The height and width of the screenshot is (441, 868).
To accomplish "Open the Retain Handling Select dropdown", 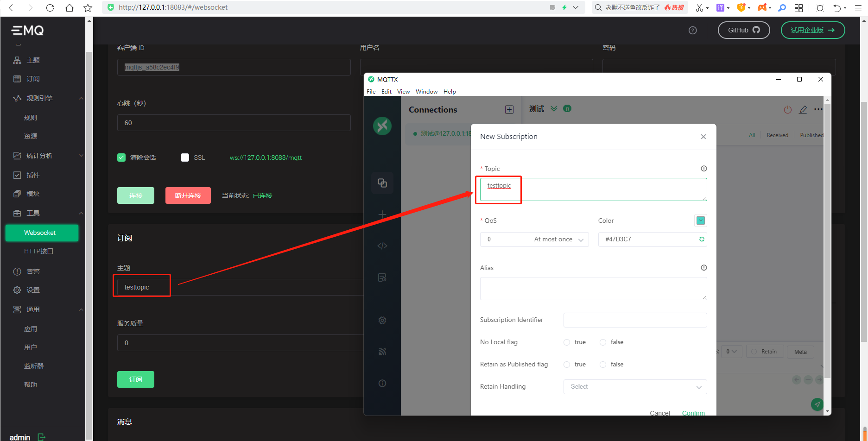I will tap(635, 386).
